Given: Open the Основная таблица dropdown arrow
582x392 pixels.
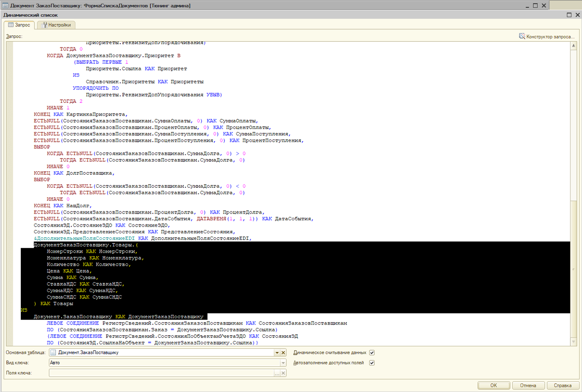Looking at the screenshot, I should pos(277,353).
